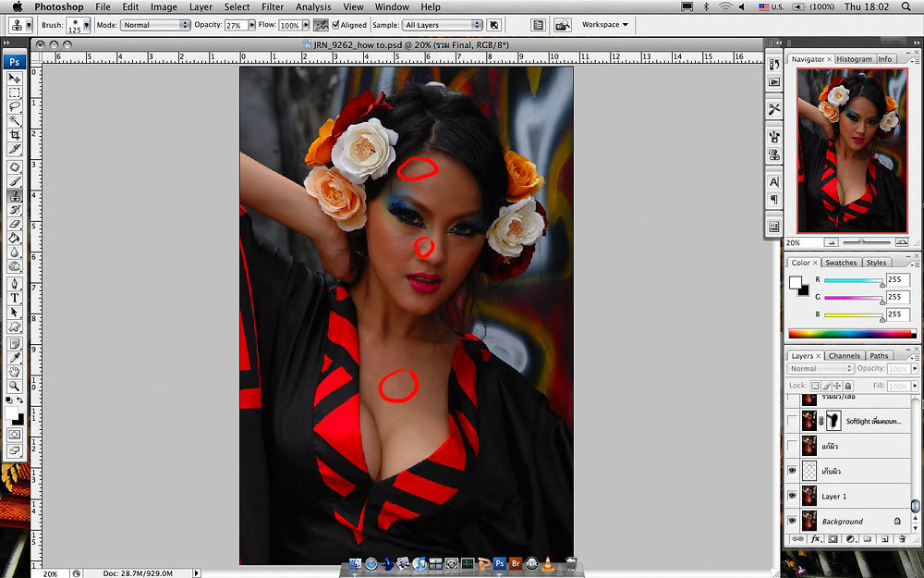Open the Image menu

pyautogui.click(x=164, y=6)
